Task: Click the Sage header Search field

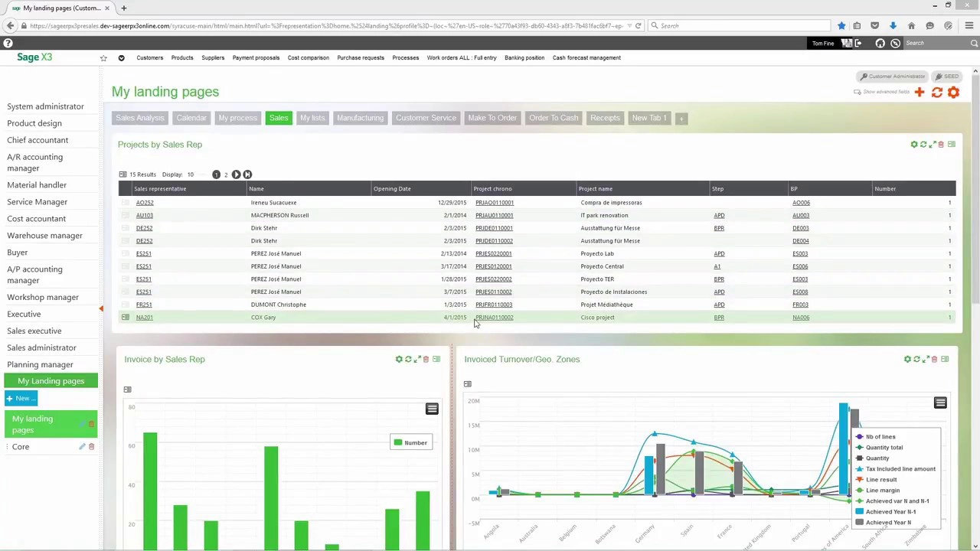Action: tap(938, 43)
